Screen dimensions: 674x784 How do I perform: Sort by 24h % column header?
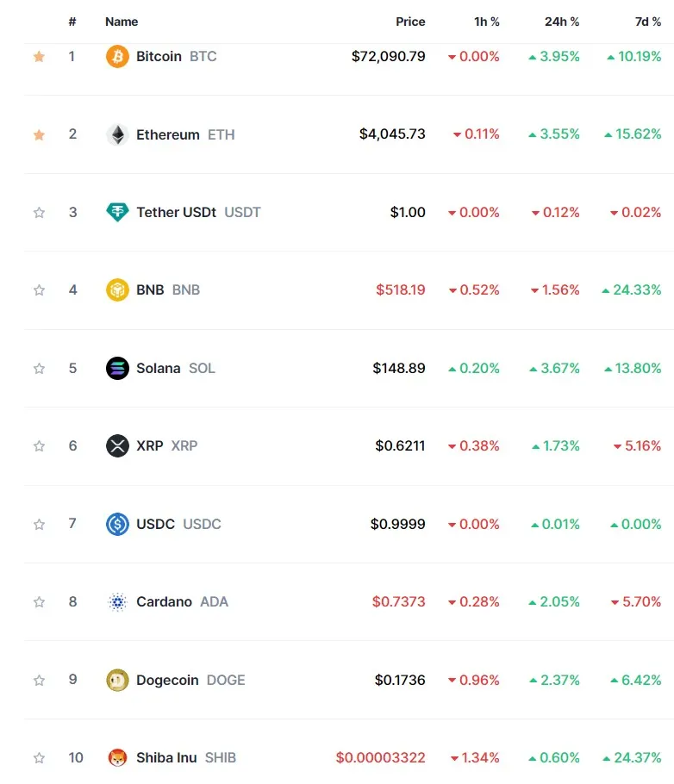coord(561,22)
